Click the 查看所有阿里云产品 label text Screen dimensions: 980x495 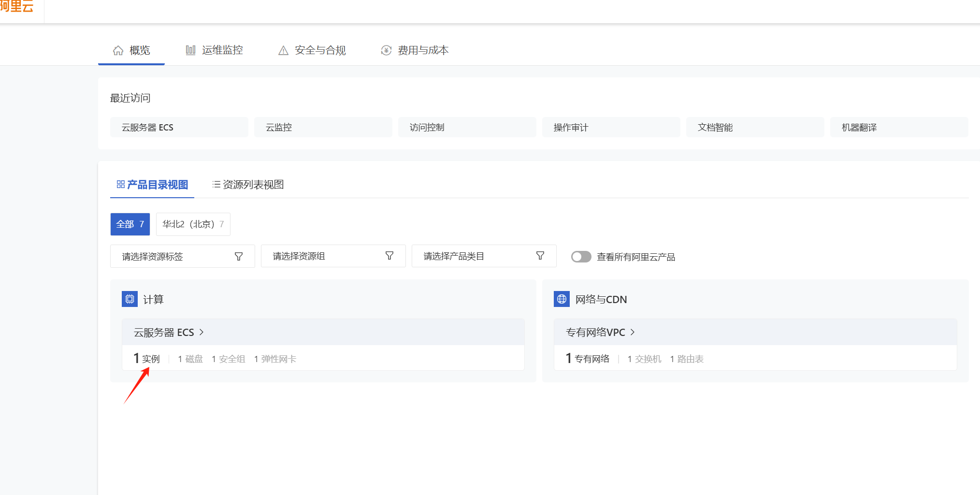tap(636, 257)
